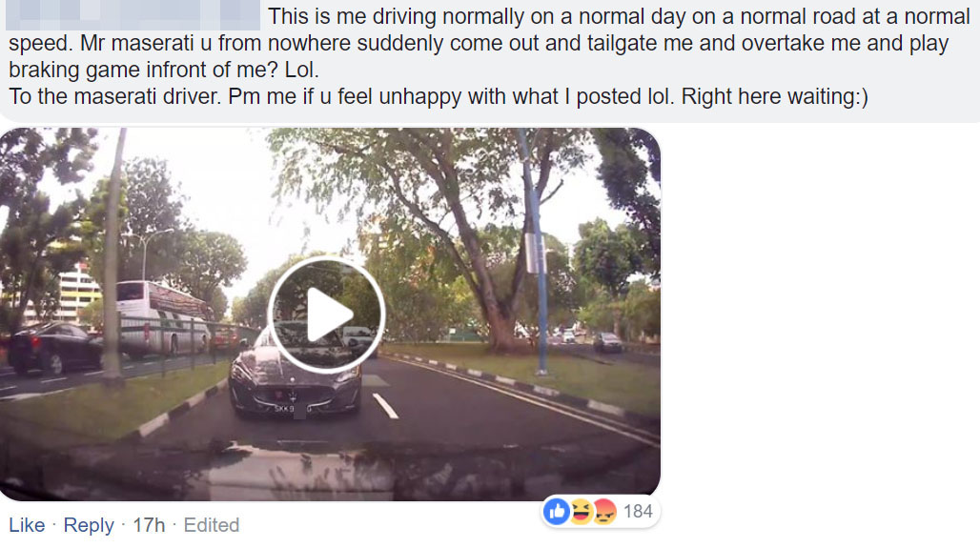
Task: Play the dashcam video
Action: tap(326, 314)
